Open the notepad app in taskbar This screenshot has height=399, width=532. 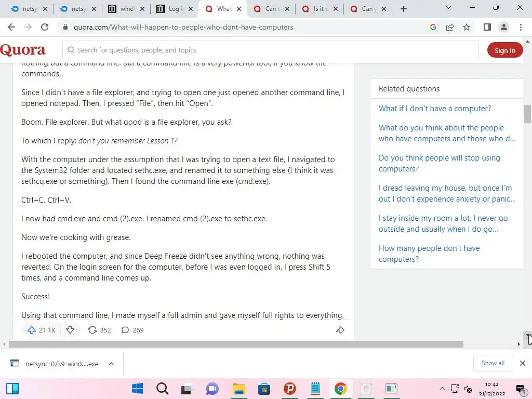pyautogui.click(x=315, y=389)
